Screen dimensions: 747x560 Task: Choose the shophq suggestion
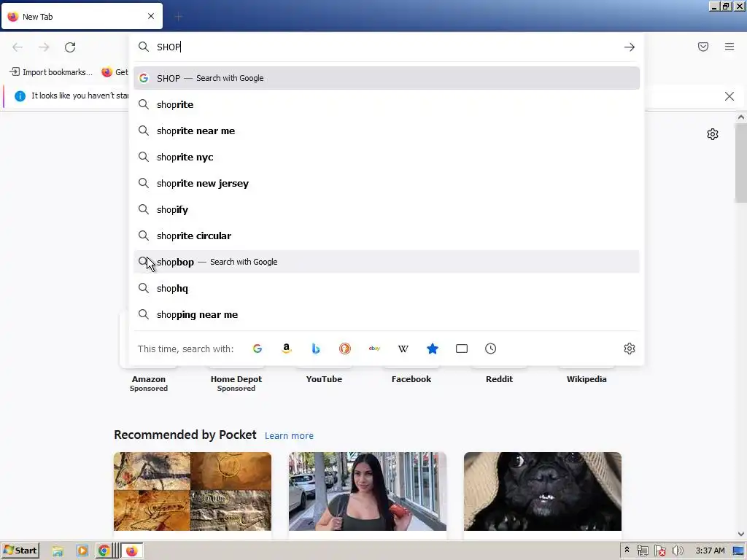[387, 288]
